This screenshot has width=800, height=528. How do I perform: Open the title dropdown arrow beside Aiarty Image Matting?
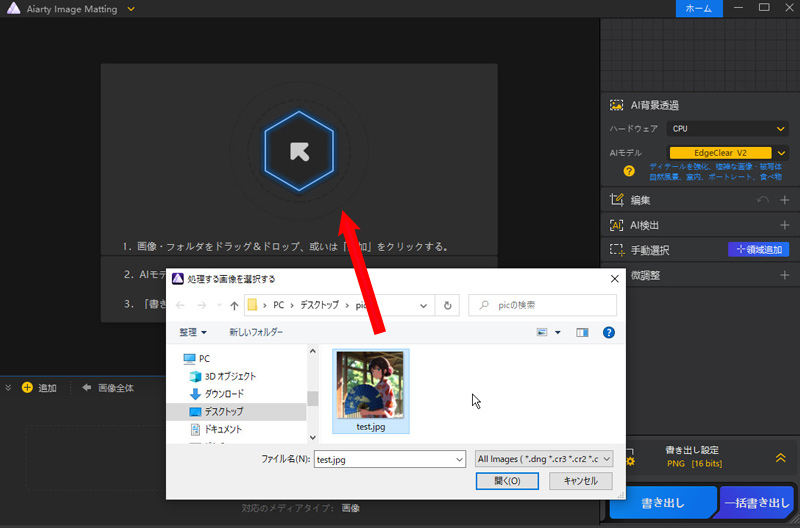pyautogui.click(x=131, y=9)
